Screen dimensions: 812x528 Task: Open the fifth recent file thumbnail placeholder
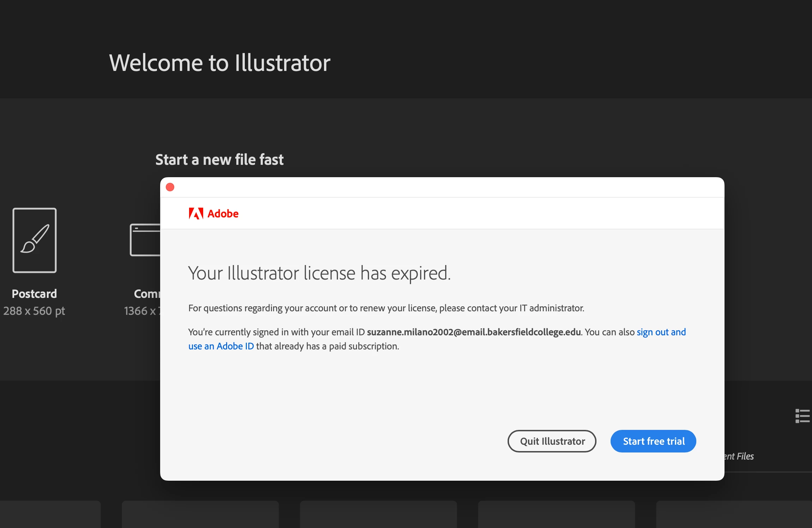pos(734,514)
